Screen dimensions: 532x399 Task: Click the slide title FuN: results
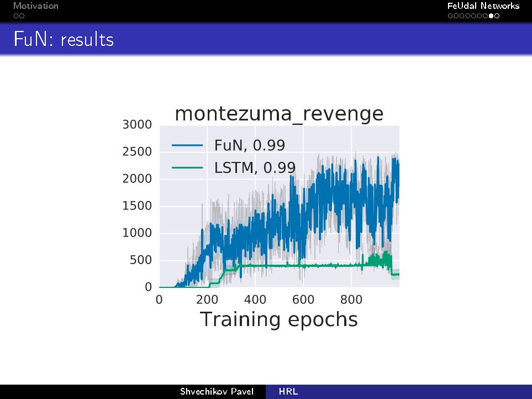pos(64,39)
